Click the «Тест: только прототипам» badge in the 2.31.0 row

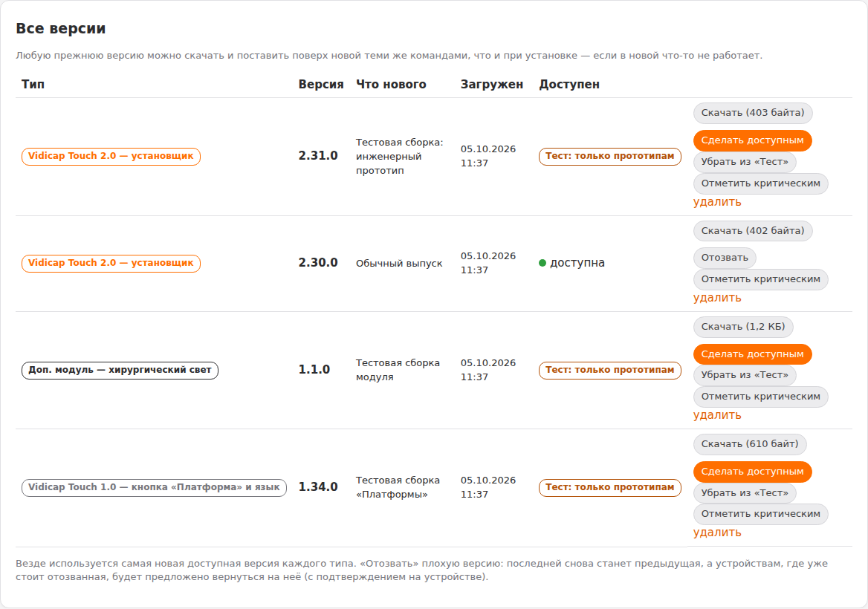(609, 157)
